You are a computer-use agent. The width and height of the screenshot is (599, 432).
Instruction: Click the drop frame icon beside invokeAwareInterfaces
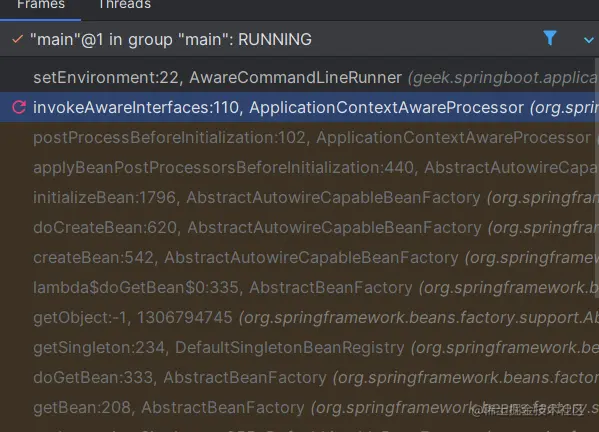(19, 107)
